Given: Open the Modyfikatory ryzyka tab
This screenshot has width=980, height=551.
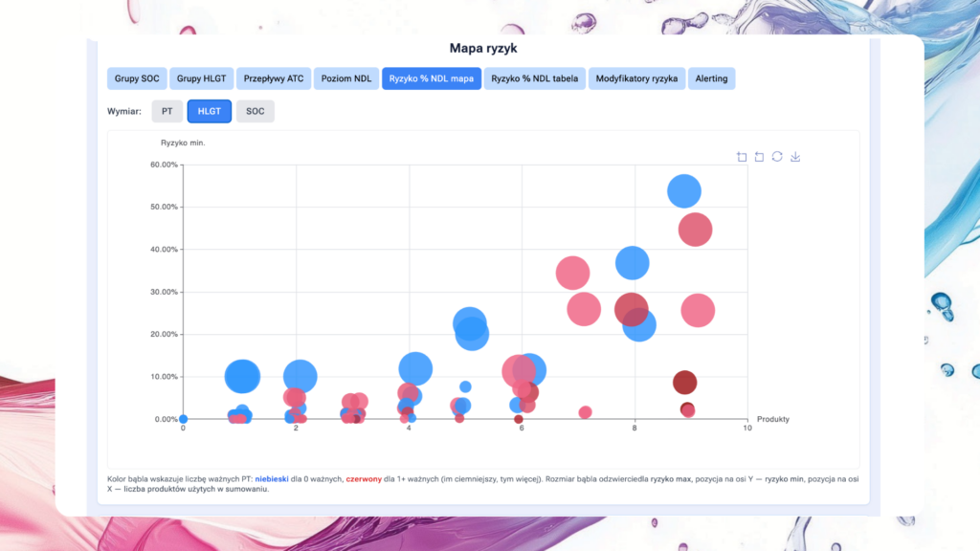Looking at the screenshot, I should point(636,78).
